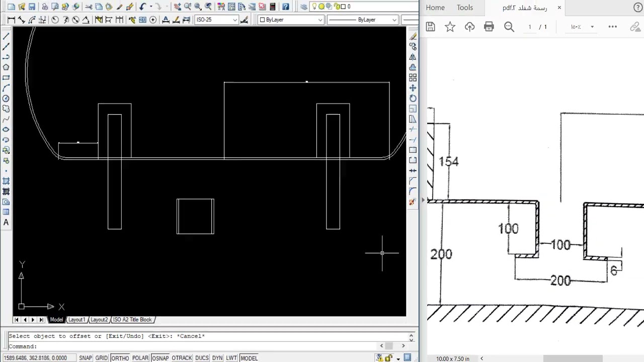Select the Radius dimension tool
This screenshot has width=644, height=362.
[55, 20]
